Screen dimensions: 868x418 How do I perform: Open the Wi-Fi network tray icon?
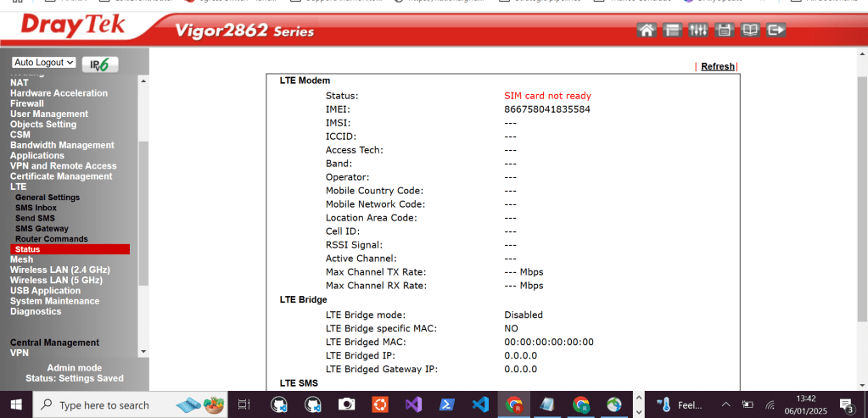point(770,404)
